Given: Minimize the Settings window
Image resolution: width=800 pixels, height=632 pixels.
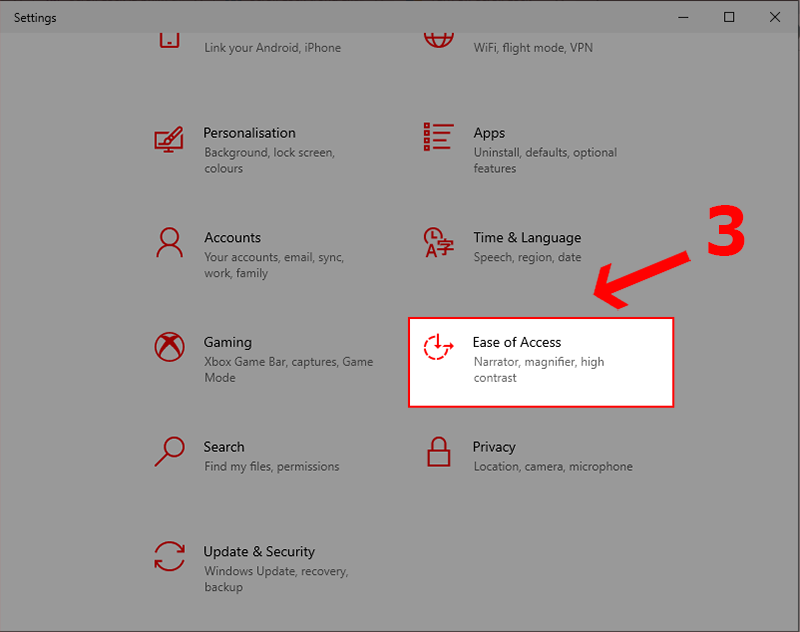Looking at the screenshot, I should click(683, 17).
